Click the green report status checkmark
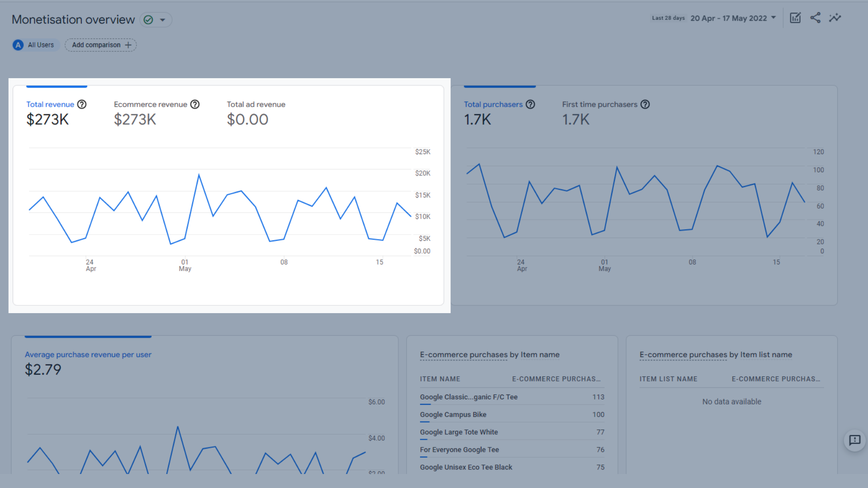 [x=148, y=20]
